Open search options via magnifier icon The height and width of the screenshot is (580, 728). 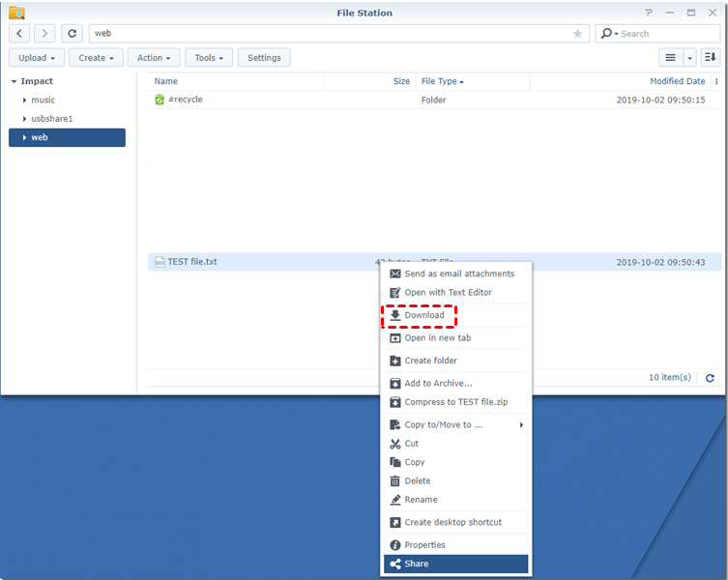click(609, 34)
